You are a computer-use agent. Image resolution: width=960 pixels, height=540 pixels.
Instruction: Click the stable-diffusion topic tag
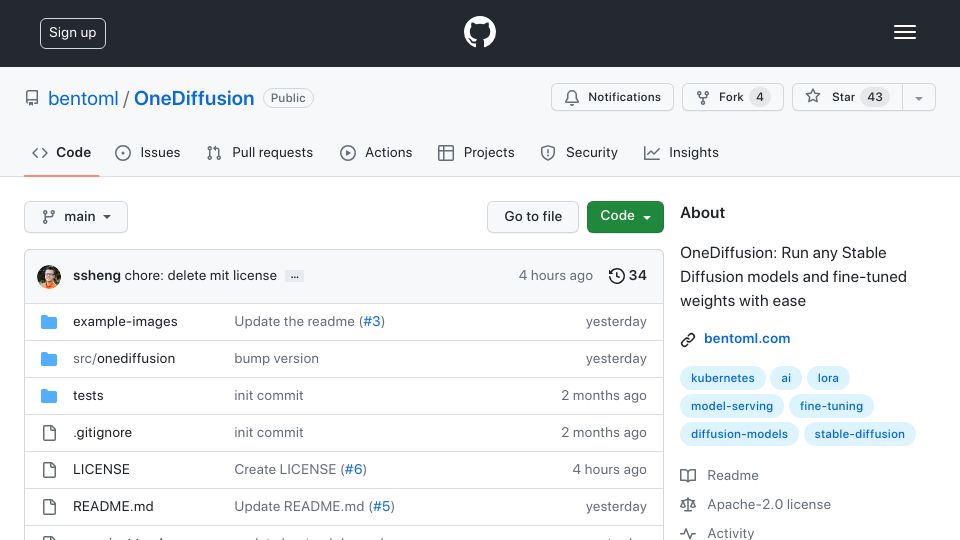click(x=859, y=434)
